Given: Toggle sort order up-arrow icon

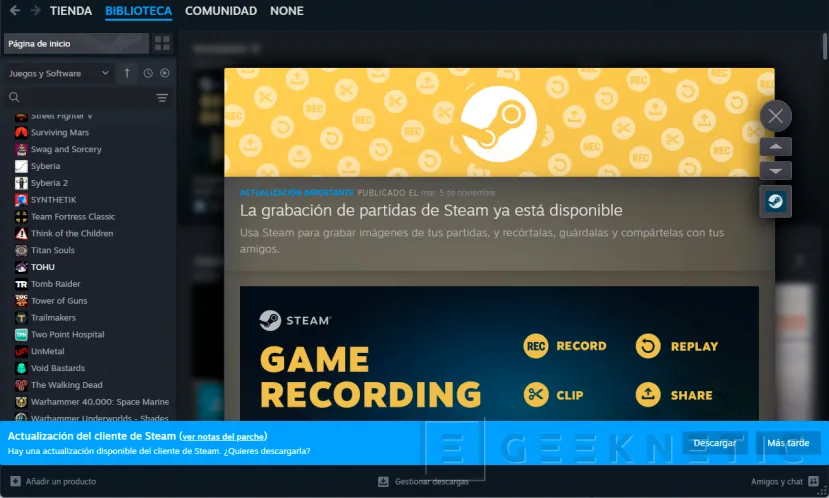Looking at the screenshot, I should pyautogui.click(x=127, y=73).
